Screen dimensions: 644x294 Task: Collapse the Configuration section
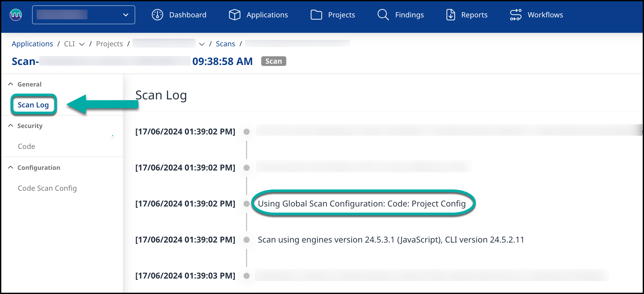pos(11,168)
